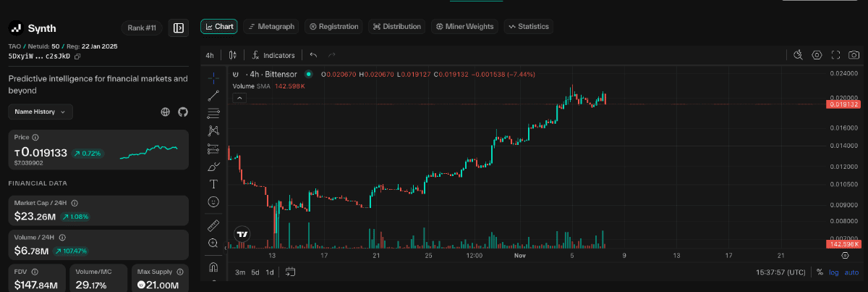Select the text annotation tool
The image size is (868, 292).
[213, 184]
